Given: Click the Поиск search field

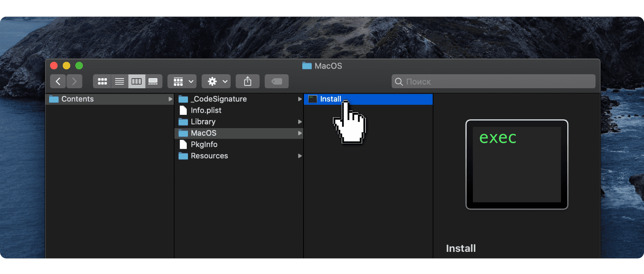Looking at the screenshot, I should (493, 81).
